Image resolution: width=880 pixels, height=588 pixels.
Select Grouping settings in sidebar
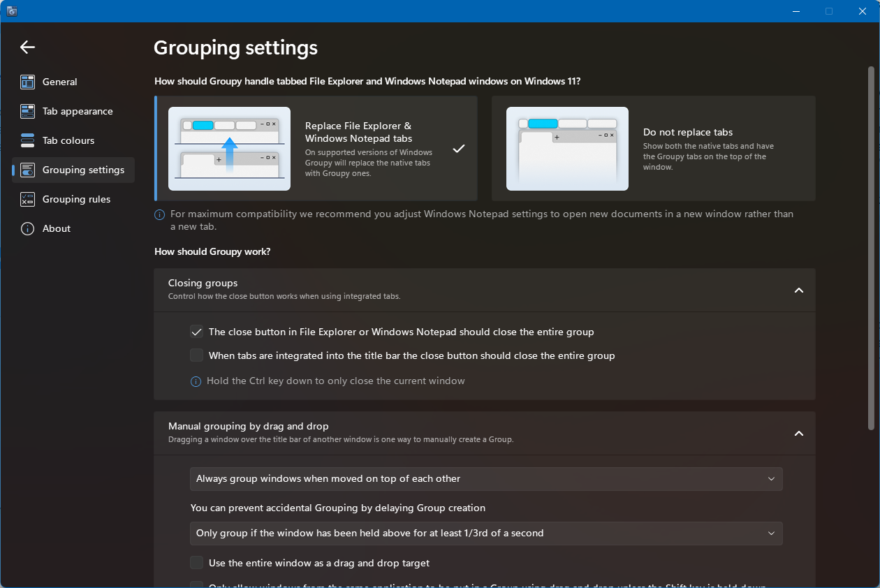(73, 170)
